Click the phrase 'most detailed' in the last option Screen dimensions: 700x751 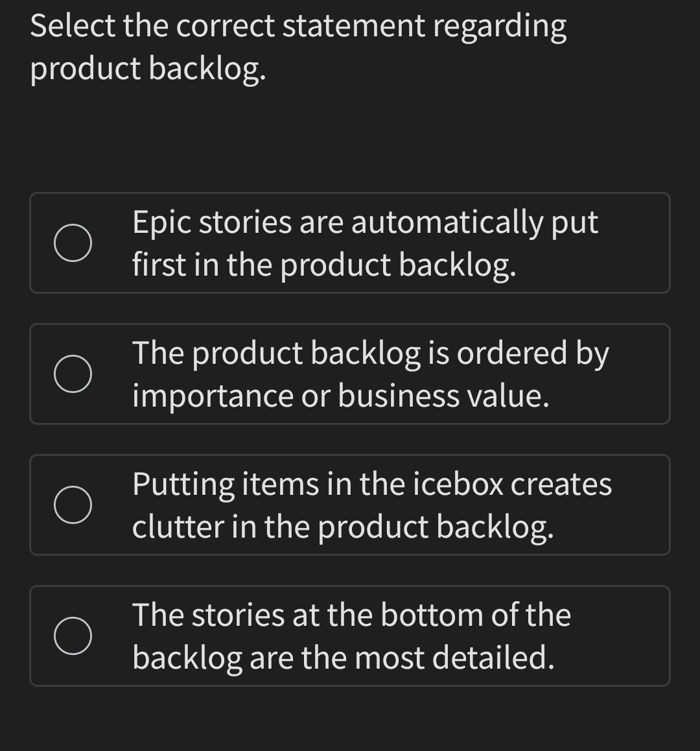[454, 656]
